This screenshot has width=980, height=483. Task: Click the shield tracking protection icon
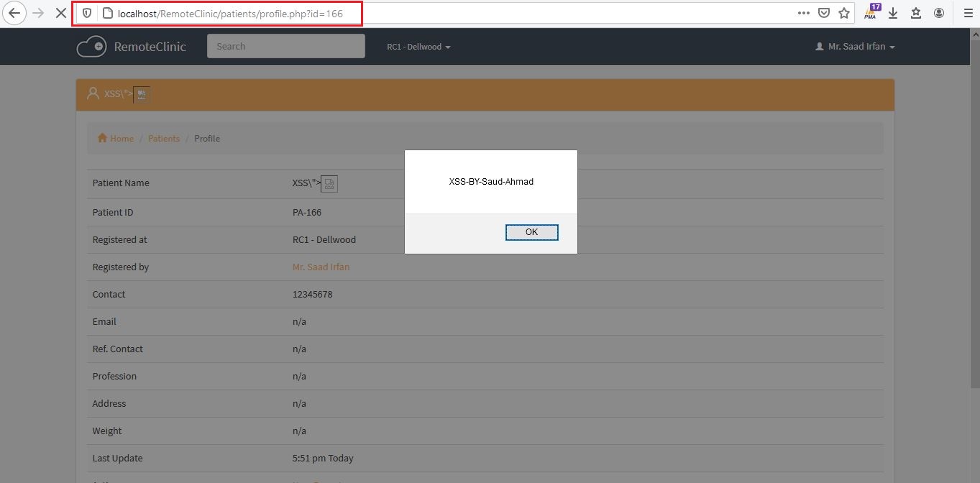click(87, 13)
